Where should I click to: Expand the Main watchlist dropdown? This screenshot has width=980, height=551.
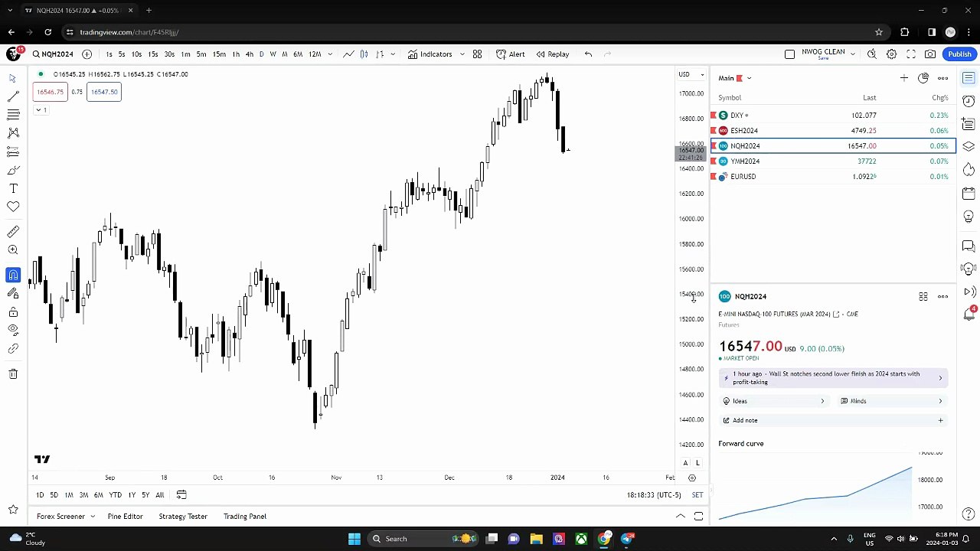point(749,78)
